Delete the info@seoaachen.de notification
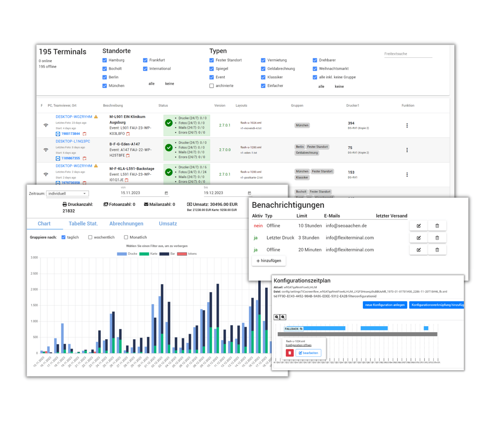 click(437, 226)
